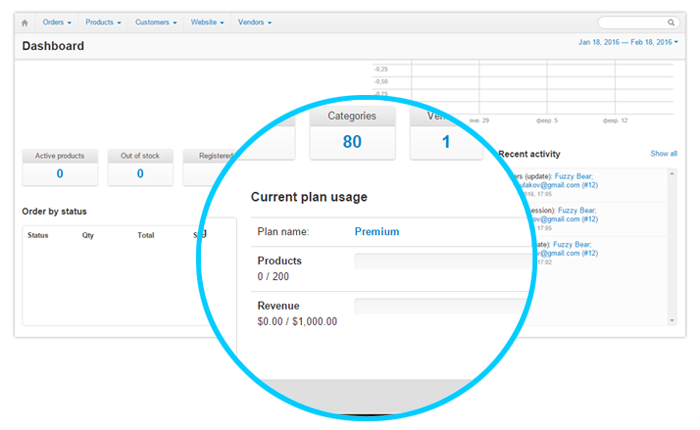Click the Products usage progress bar

click(x=444, y=261)
